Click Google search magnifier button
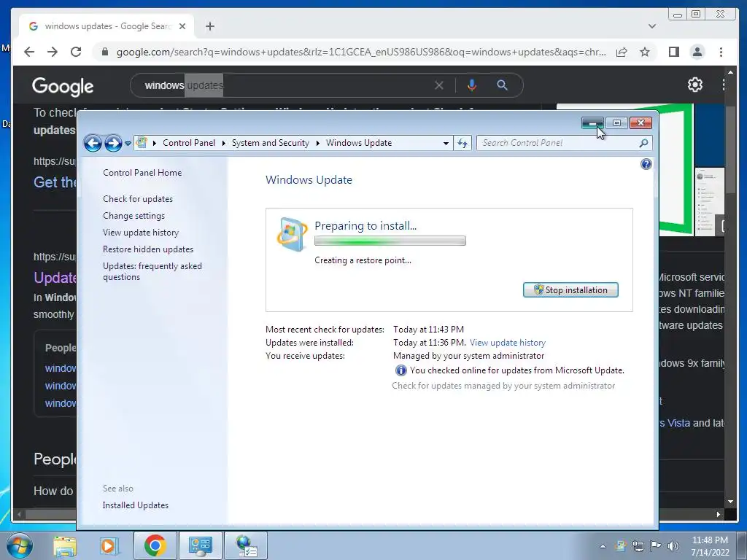This screenshot has width=747, height=560. point(502,86)
